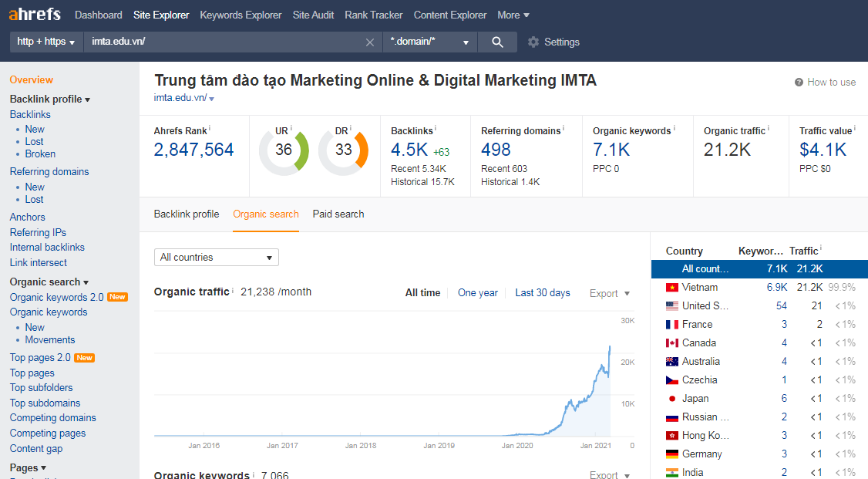Open Referring IPs report
The width and height of the screenshot is (868, 479).
[38, 233]
